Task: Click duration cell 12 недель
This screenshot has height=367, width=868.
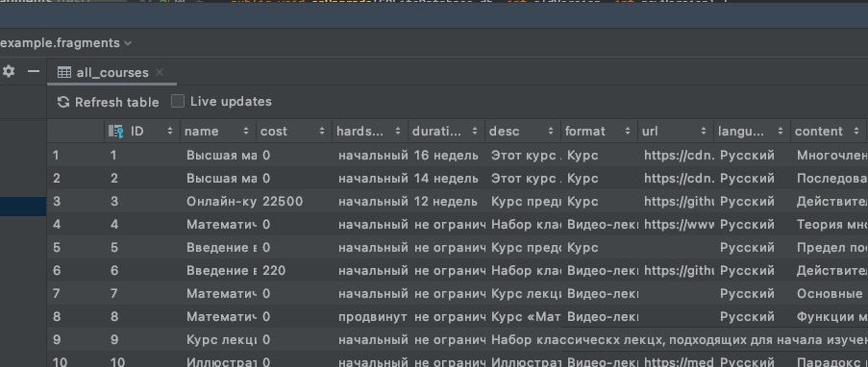Action: [446, 201]
